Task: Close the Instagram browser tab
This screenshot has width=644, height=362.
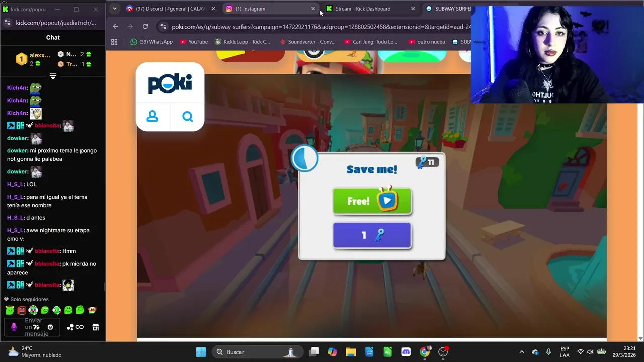Action: [x=313, y=9]
